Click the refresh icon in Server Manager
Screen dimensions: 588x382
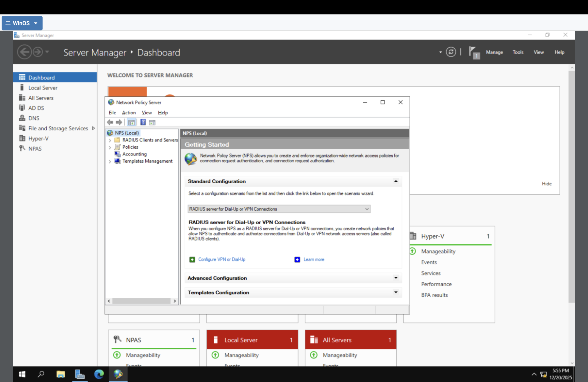[451, 52]
